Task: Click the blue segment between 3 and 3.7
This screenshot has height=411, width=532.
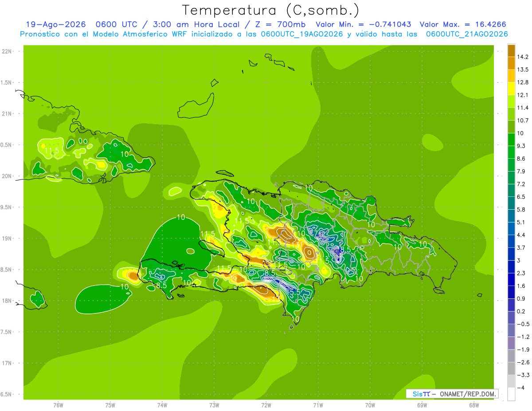Action: [511, 254]
